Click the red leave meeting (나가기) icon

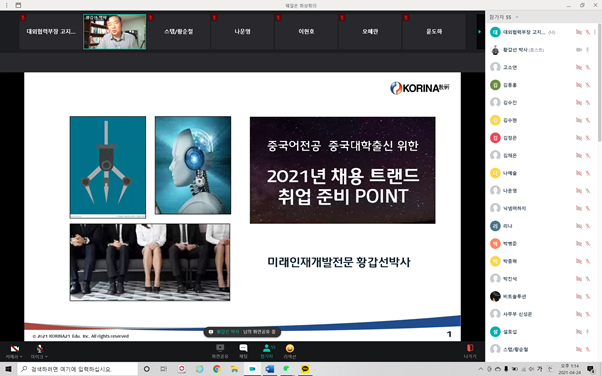pos(470,351)
